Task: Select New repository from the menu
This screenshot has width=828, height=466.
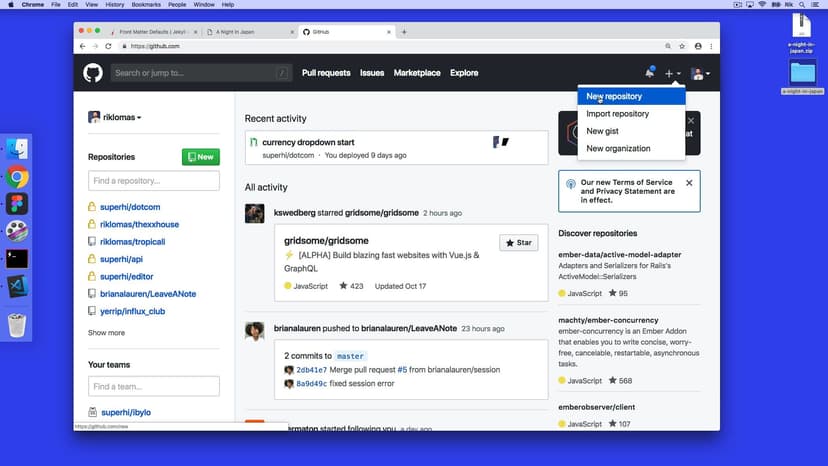Action: [x=614, y=96]
